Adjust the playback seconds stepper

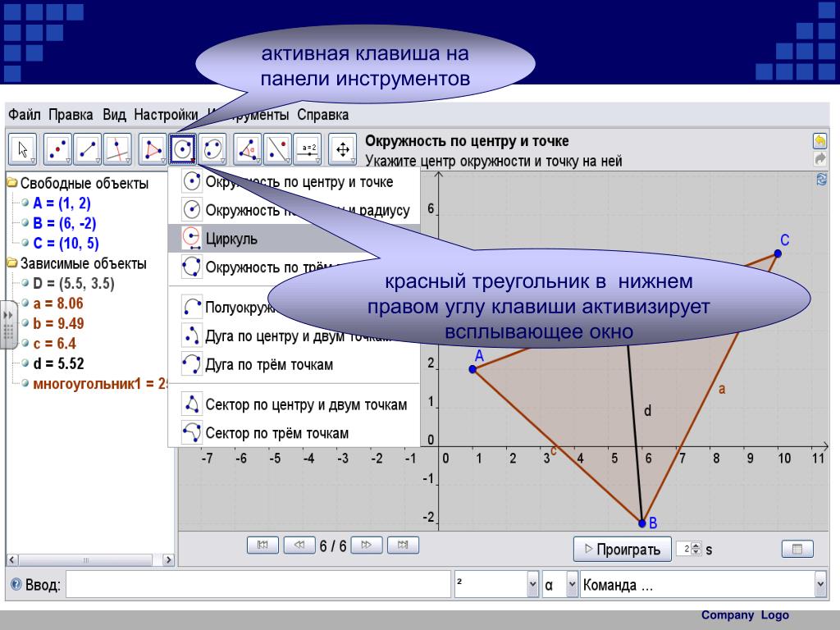tap(696, 549)
